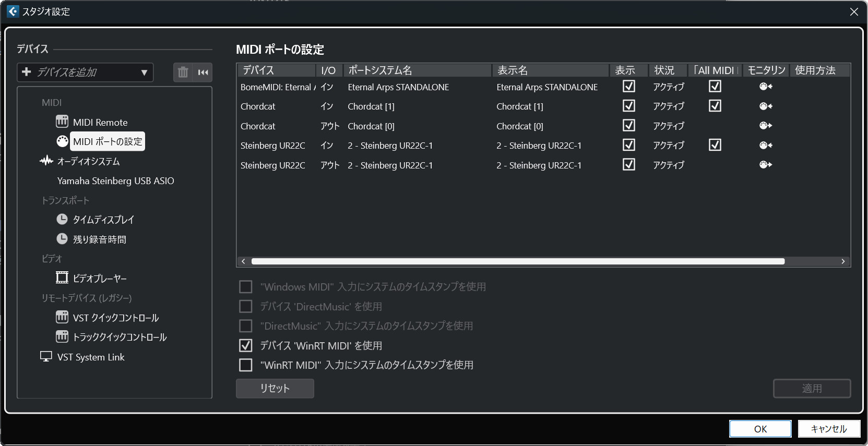
Task: Click monitoring icon for Steinberg UR22C output row
Action: [x=766, y=165]
